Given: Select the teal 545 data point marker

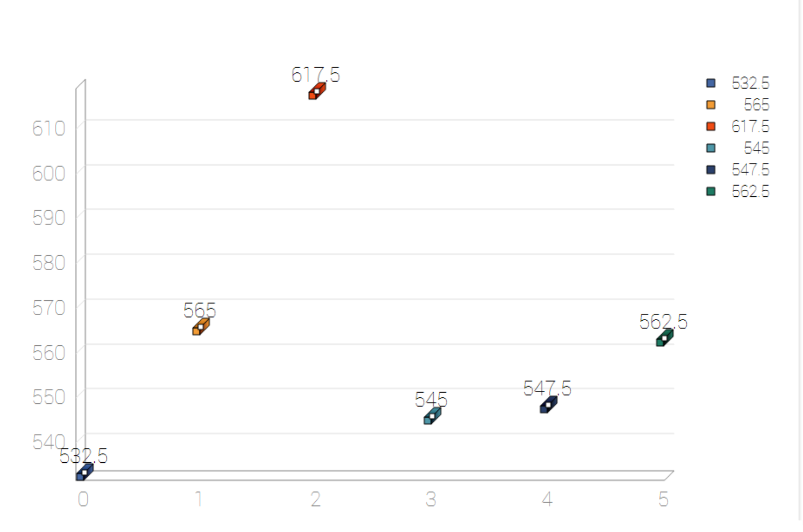Looking at the screenshot, I should [x=432, y=417].
